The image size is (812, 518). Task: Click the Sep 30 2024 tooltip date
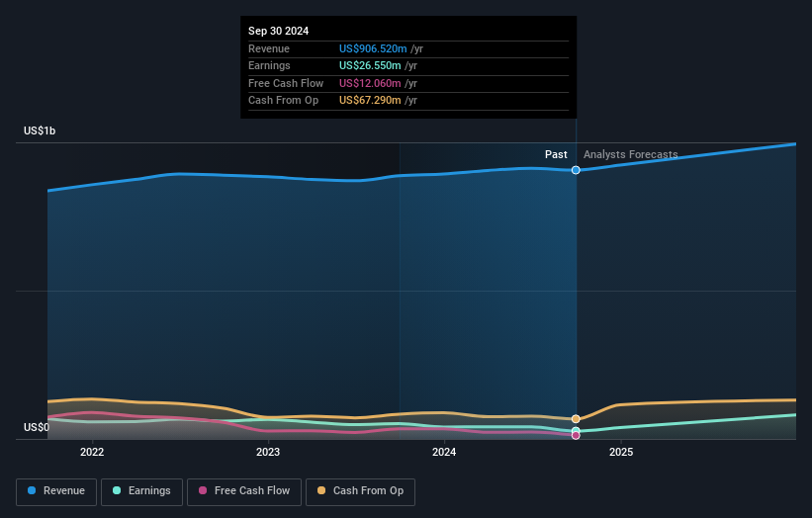(278, 31)
